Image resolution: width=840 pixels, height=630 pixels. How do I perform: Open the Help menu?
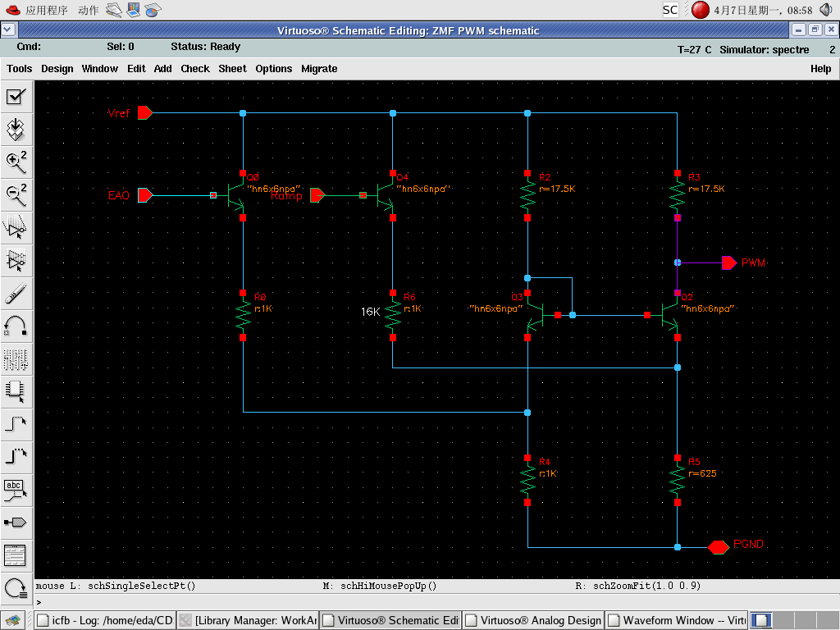[x=820, y=69]
